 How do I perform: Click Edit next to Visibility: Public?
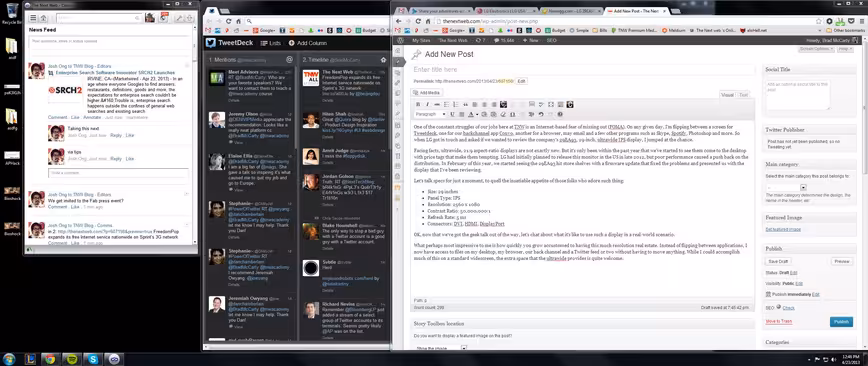point(800,283)
